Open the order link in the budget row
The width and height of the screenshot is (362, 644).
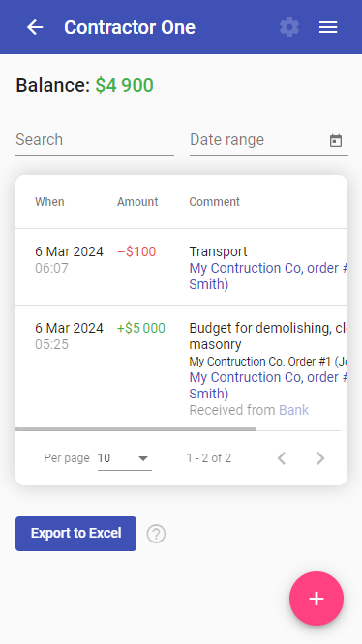(268, 385)
